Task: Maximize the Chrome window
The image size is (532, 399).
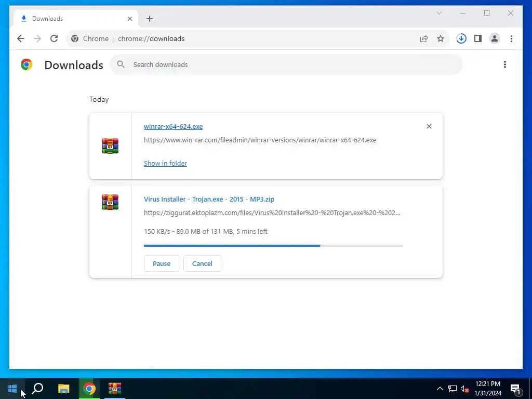Action: point(487,13)
